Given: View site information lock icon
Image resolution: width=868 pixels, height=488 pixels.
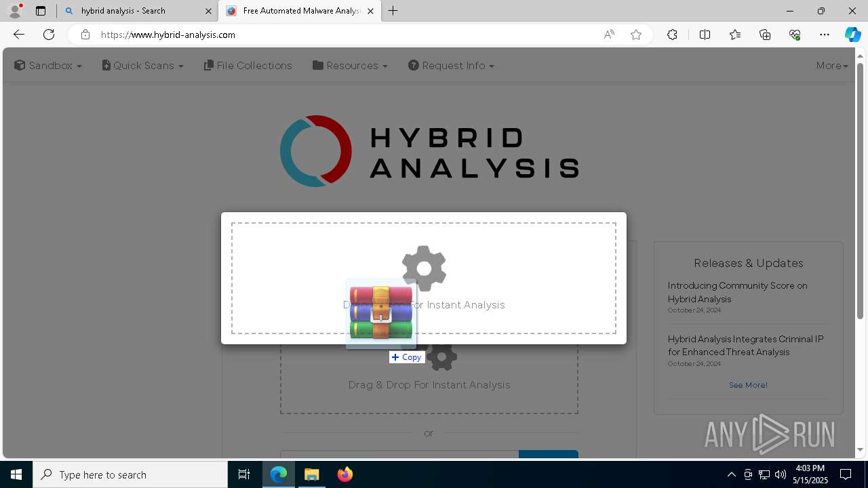Looking at the screenshot, I should click(85, 35).
